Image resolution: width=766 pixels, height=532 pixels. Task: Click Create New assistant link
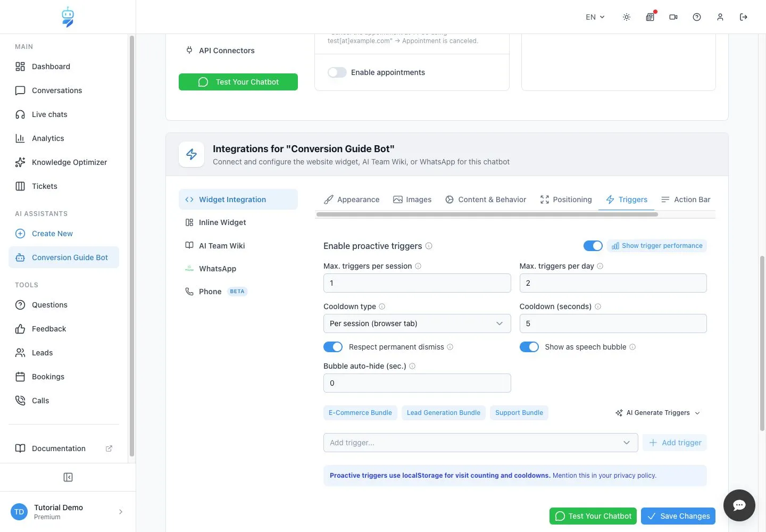click(64, 234)
